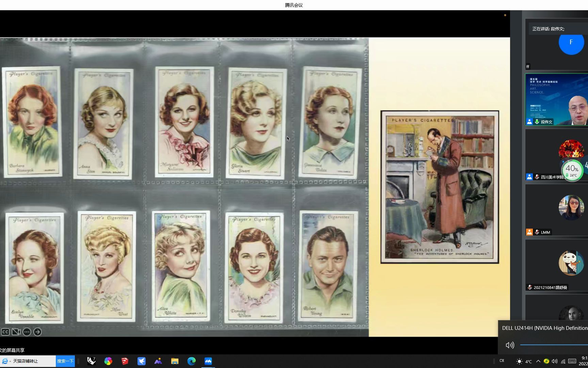Open the blue bird app in taskbar
588x368 pixels.
pyautogui.click(x=142, y=361)
